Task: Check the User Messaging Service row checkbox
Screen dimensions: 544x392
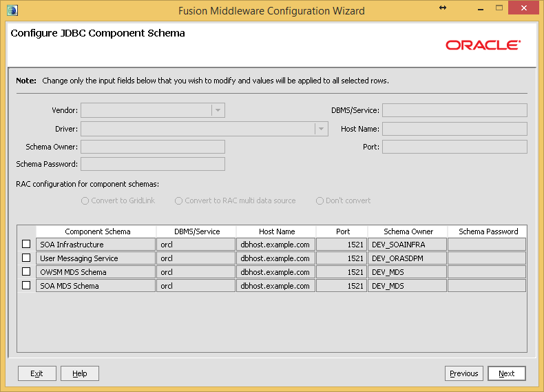Action: (x=26, y=258)
